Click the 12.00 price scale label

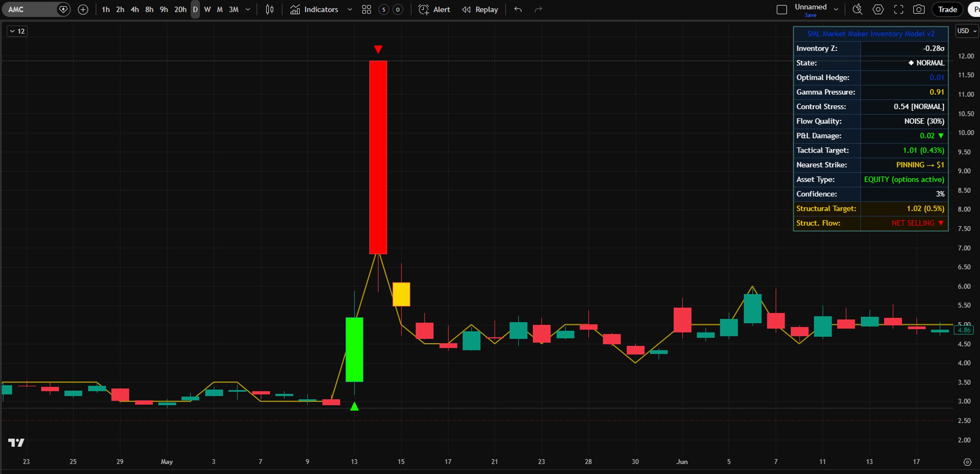966,56
